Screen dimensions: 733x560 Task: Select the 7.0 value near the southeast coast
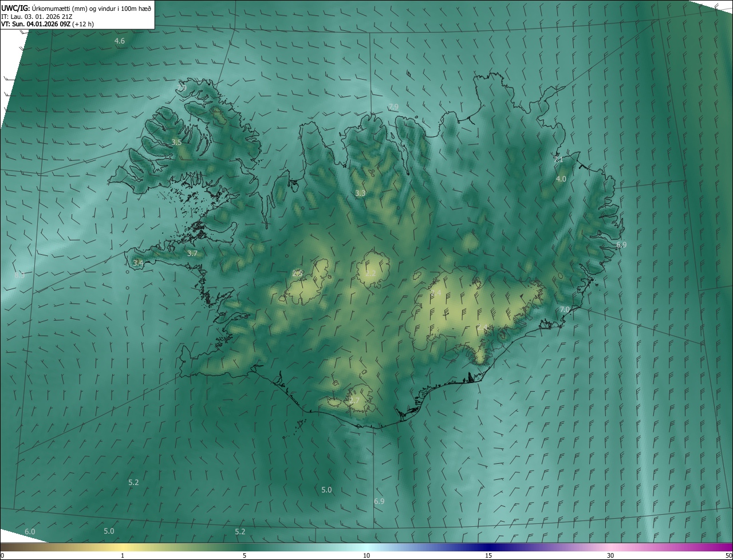pos(565,309)
